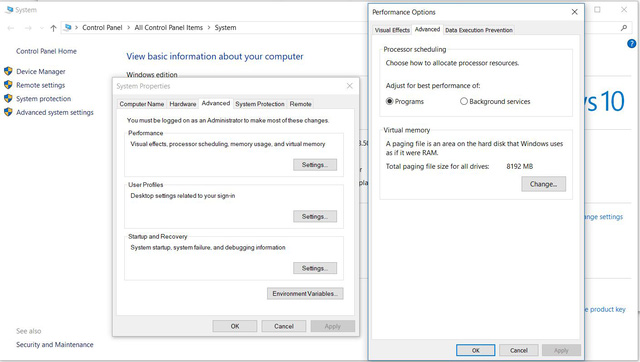
Task: Expand the chevron after Control Panel breadcrumb
Action: 129,28
